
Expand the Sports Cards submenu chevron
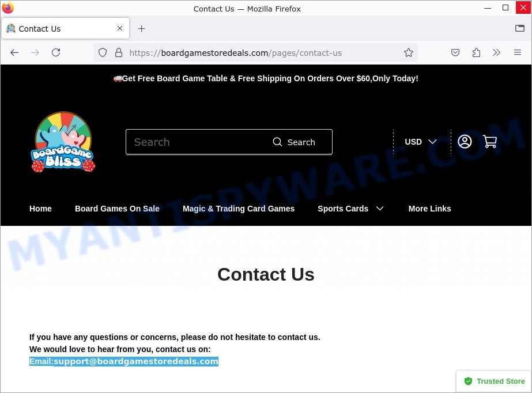click(380, 209)
